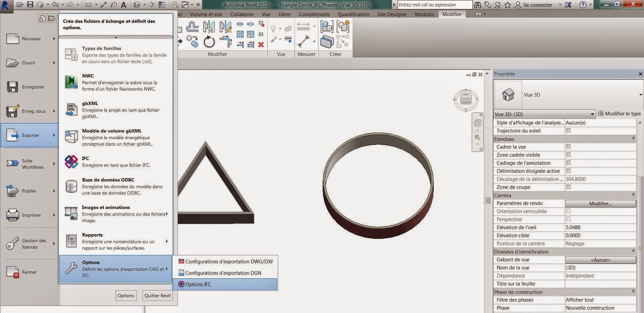Open the Vue 3D type selector dropdown arrow
644x313 pixels.
click(641, 95)
